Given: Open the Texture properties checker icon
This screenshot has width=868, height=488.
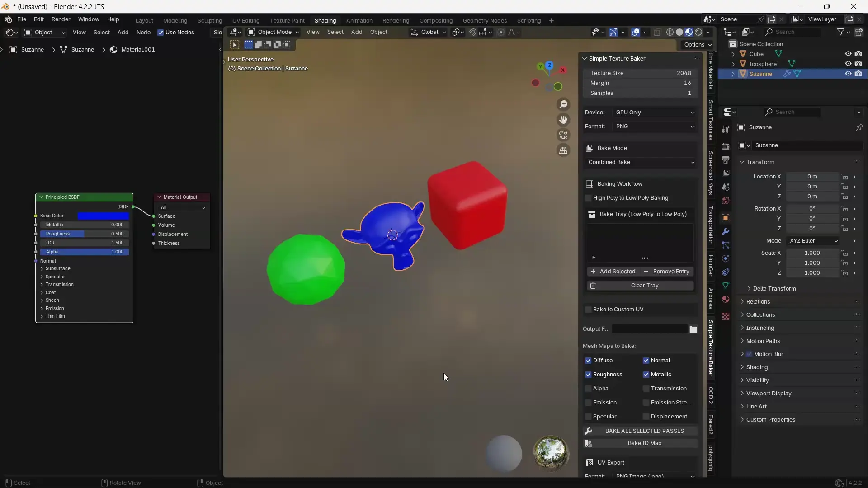Looking at the screenshot, I should coord(726,316).
